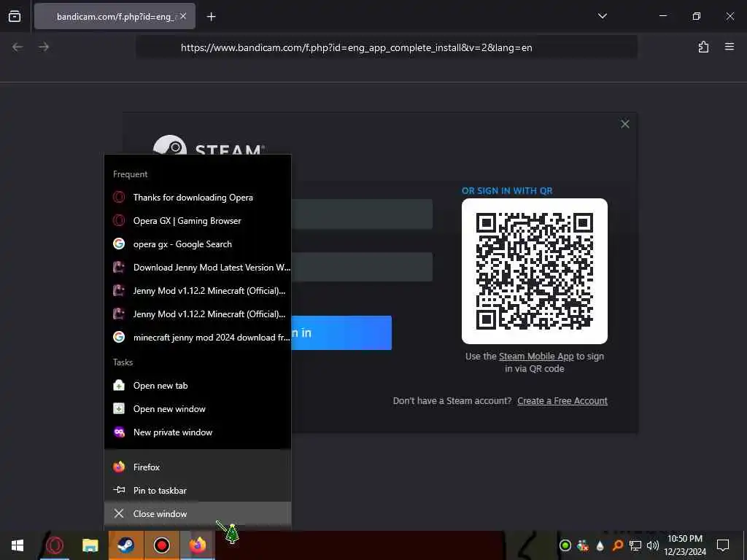The image size is (747, 560).
Task: Go back using the browser back arrow
Action: click(18, 47)
